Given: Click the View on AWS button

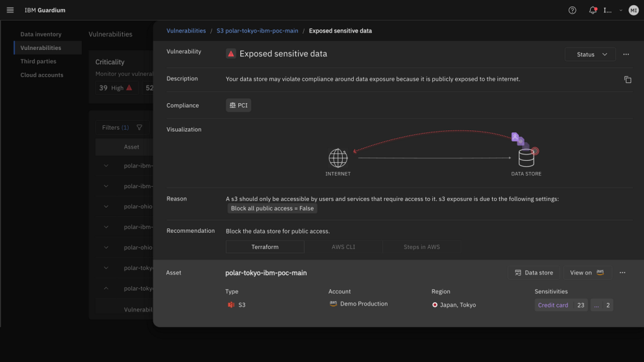Looking at the screenshot, I should pyautogui.click(x=588, y=272).
